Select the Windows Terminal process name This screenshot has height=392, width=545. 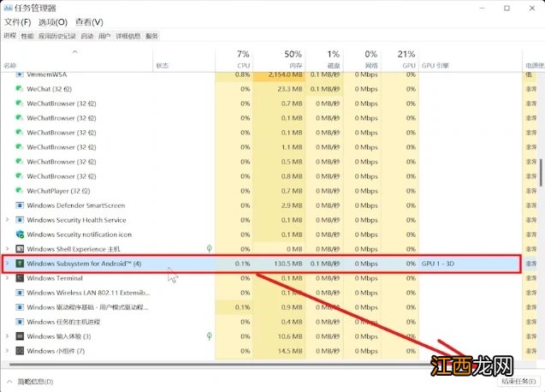pos(55,278)
